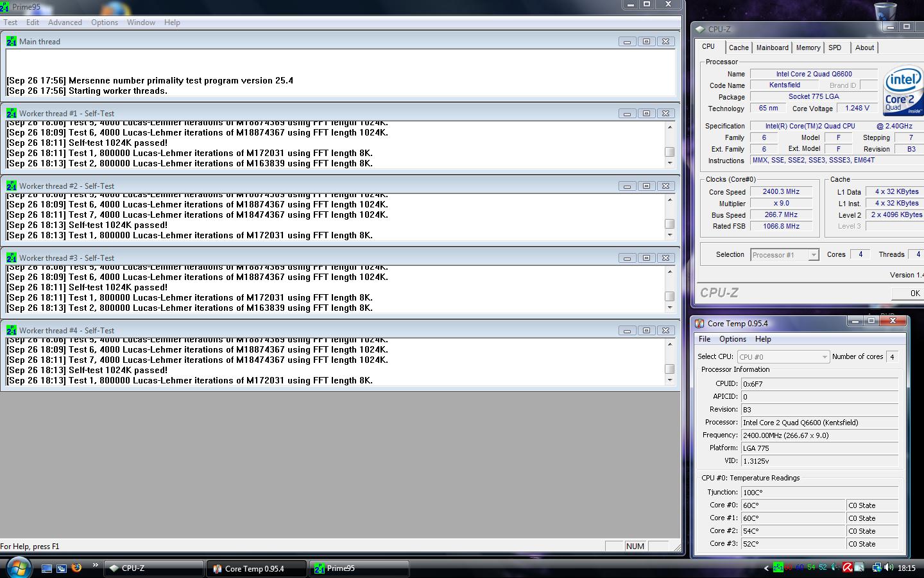Click the blue 60 temperature tray icon
The width and height of the screenshot is (924, 578).
(800, 567)
